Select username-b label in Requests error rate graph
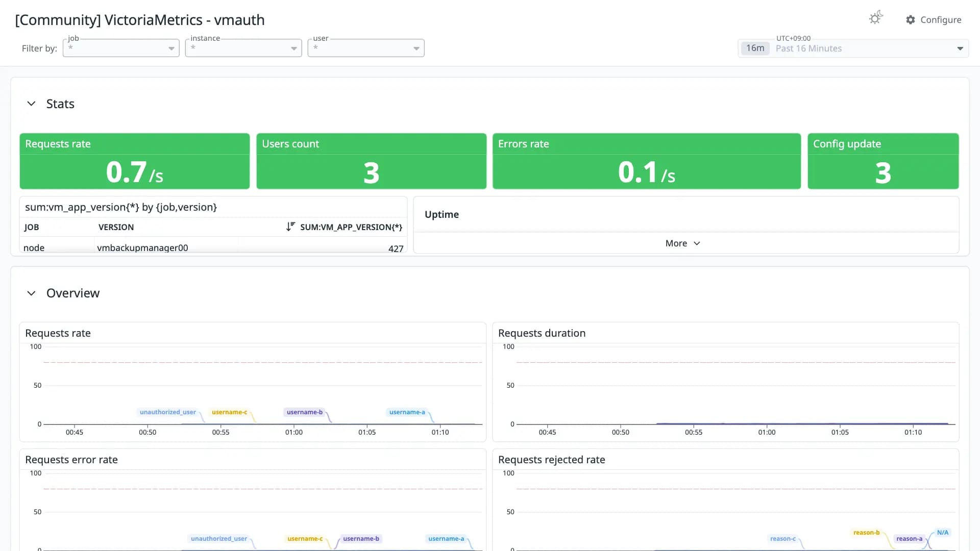 tap(361, 539)
